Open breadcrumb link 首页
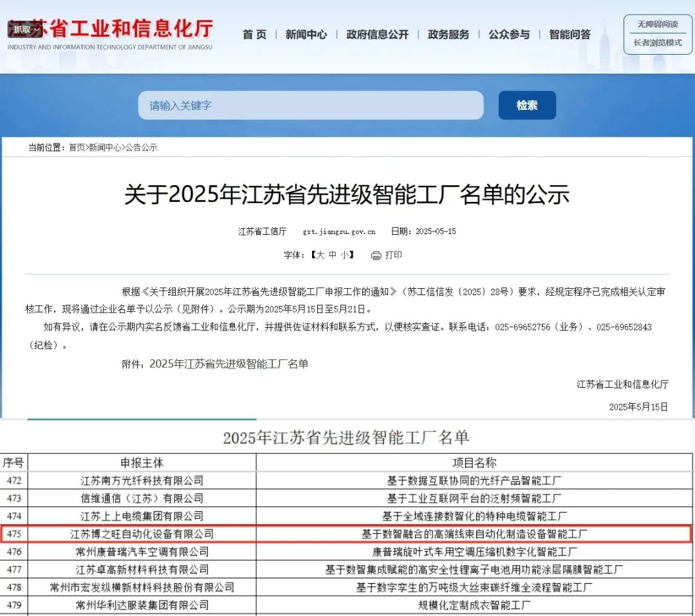695x616 pixels. (x=77, y=147)
